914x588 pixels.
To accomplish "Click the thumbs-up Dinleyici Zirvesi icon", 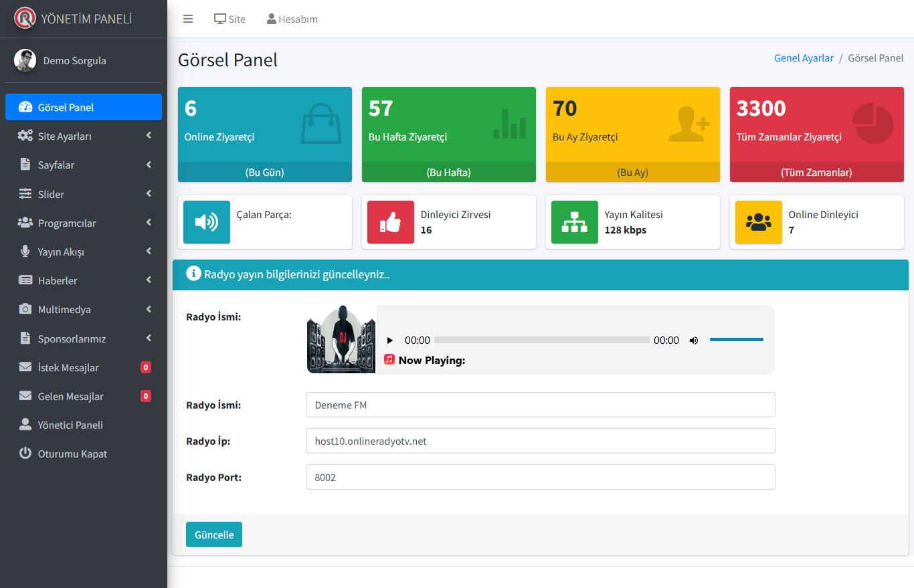I will [x=390, y=222].
